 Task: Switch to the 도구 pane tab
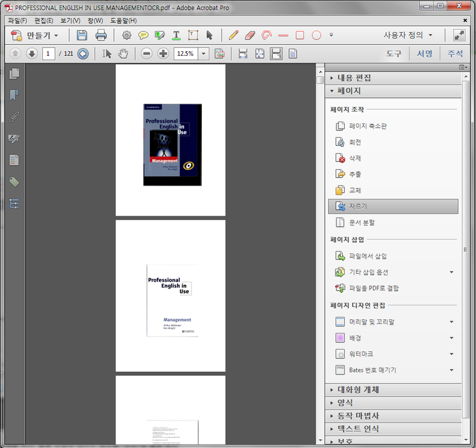[x=394, y=54]
